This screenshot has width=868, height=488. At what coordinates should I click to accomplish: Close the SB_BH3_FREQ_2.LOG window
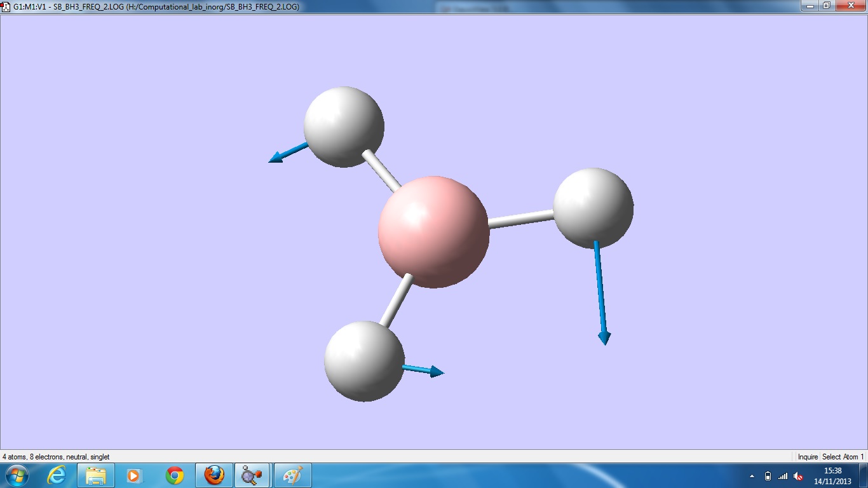click(x=850, y=6)
